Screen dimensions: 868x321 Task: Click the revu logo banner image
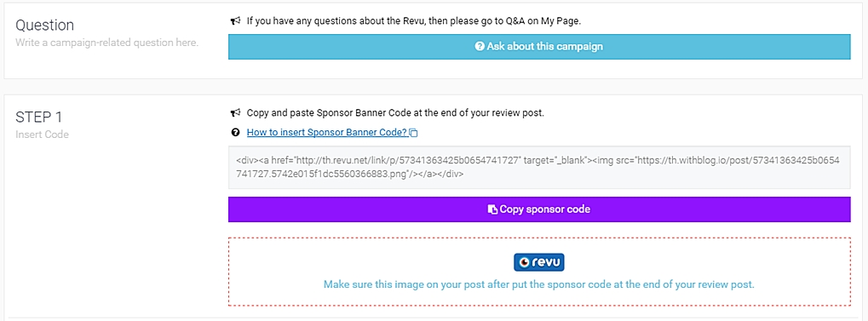click(x=538, y=262)
